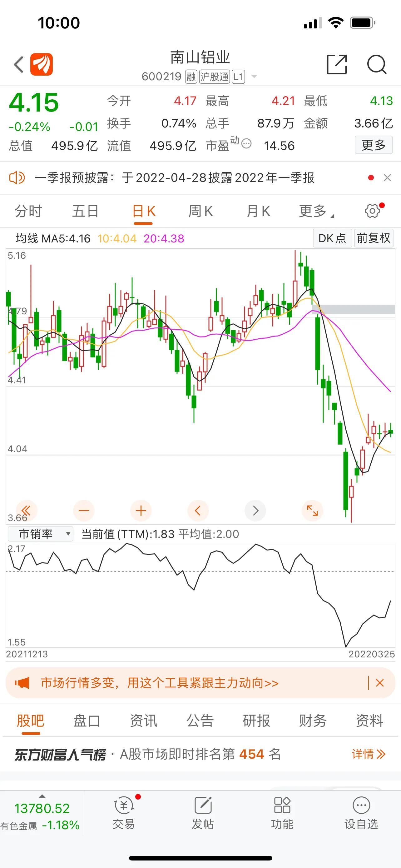This screenshot has height=868, width=401.
Task: Open the 公告 tab
Action: [200, 721]
